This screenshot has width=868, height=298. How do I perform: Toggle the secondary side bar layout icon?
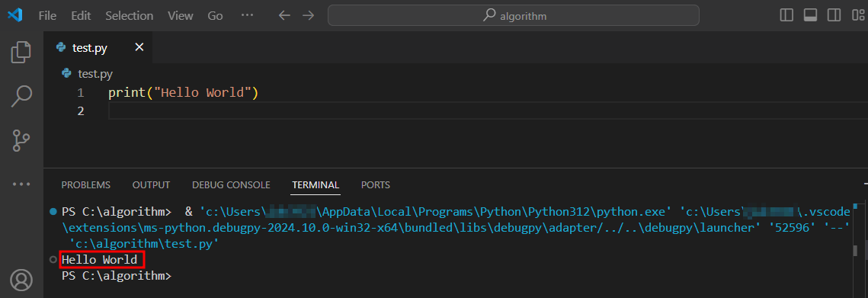click(x=834, y=15)
